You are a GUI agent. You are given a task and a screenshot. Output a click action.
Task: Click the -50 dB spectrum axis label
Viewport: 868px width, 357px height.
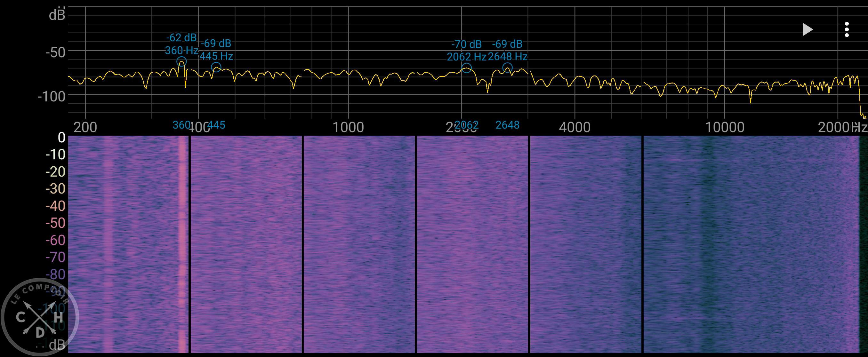pyautogui.click(x=55, y=53)
